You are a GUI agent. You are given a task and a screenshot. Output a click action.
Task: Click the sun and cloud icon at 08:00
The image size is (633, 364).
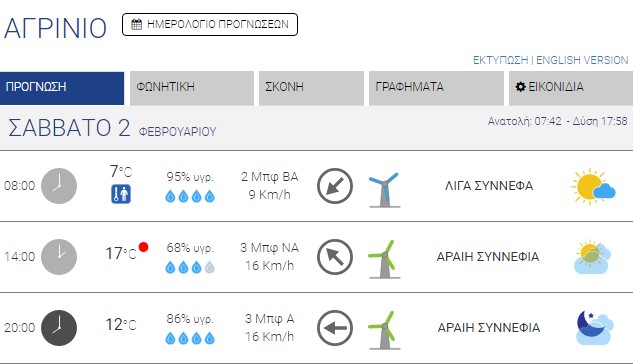pos(593,186)
